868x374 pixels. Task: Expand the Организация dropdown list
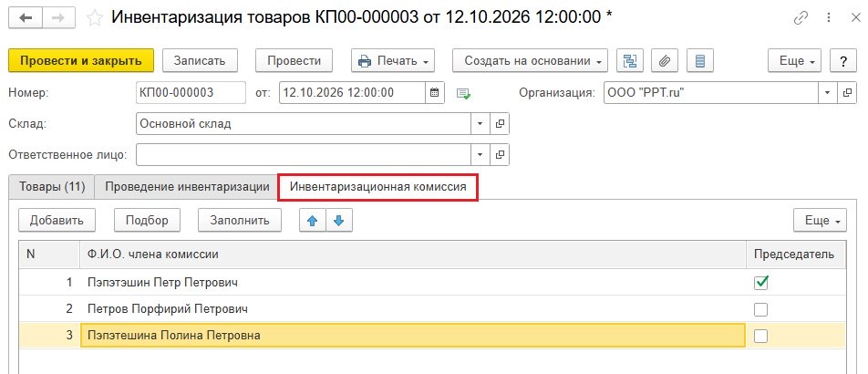pos(828,92)
